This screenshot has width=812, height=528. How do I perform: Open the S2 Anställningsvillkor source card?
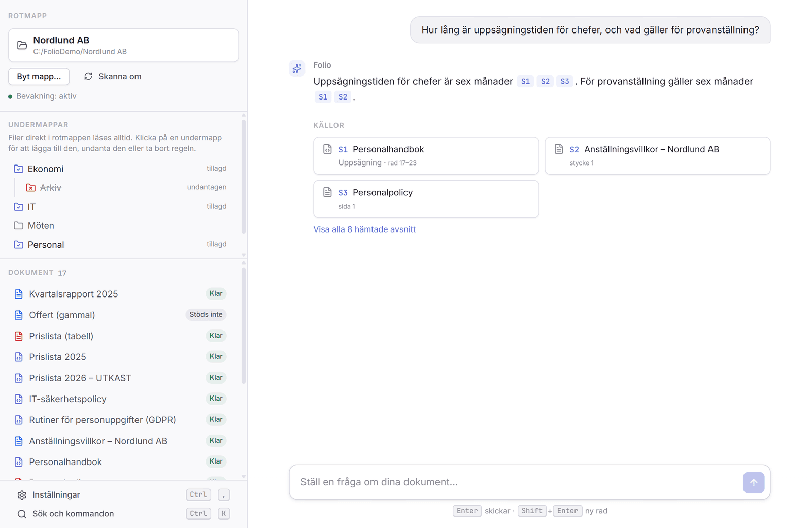(658, 156)
